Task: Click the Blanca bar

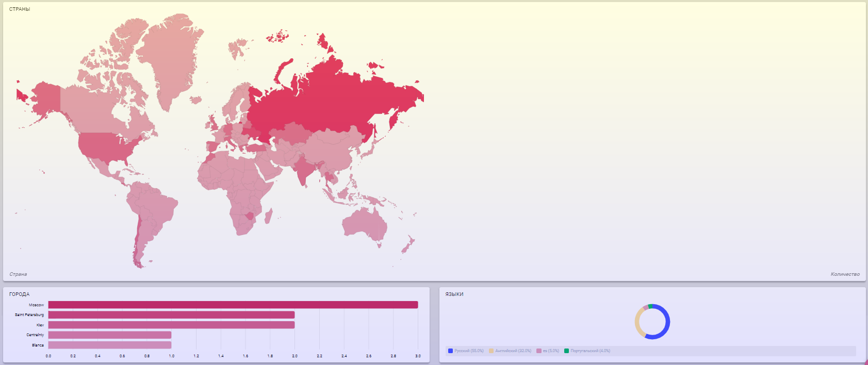Action: coord(109,345)
